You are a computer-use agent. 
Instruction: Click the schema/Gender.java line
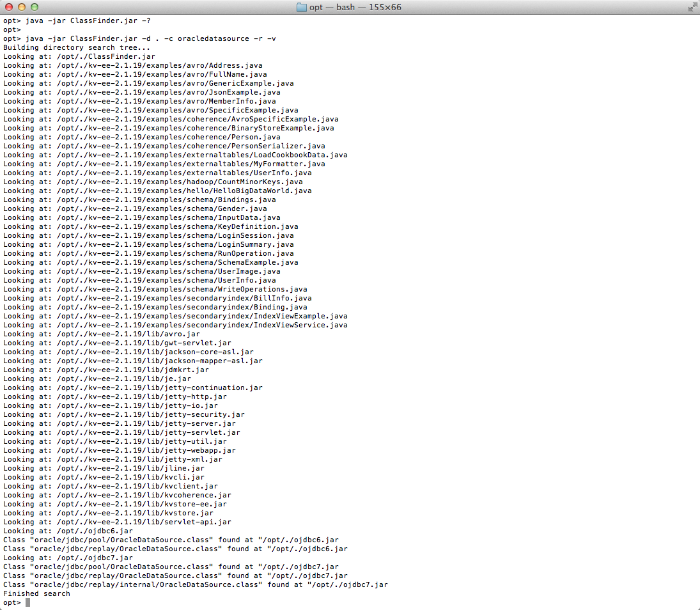pos(135,208)
